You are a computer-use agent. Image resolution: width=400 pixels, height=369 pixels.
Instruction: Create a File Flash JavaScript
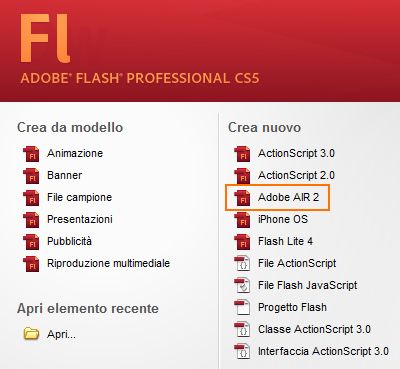point(308,285)
